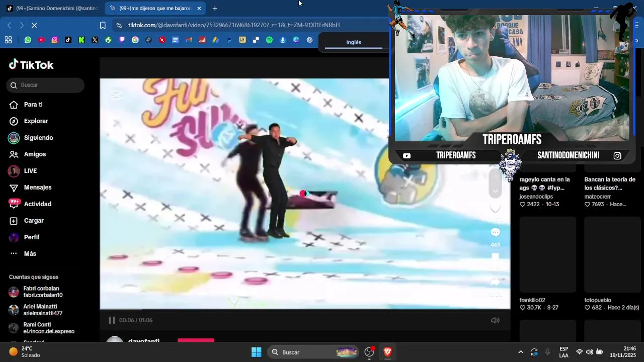View site settings icon in address bar
Viewport: 644px width, 362px height.
click(119, 25)
